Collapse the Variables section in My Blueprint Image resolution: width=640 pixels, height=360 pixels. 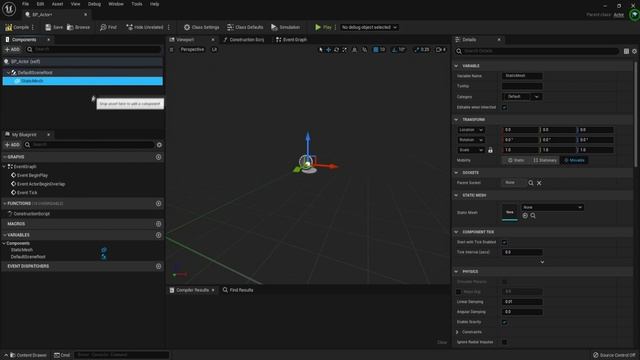coord(4,236)
